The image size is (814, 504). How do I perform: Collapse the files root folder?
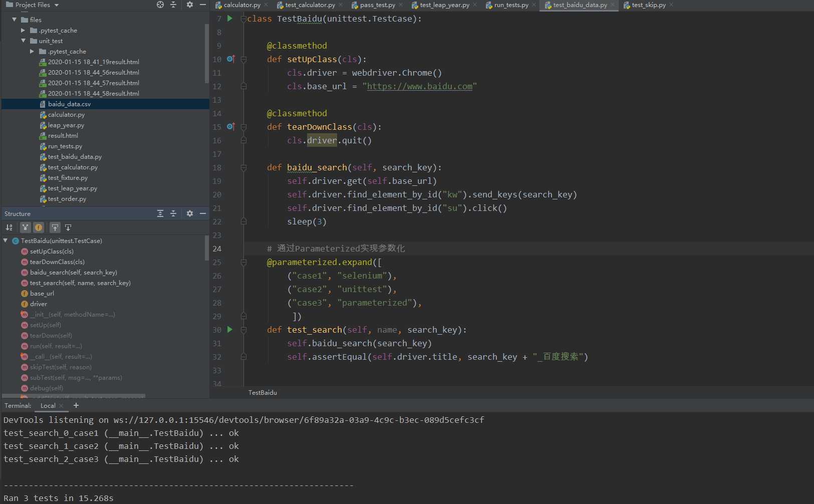pos(15,20)
